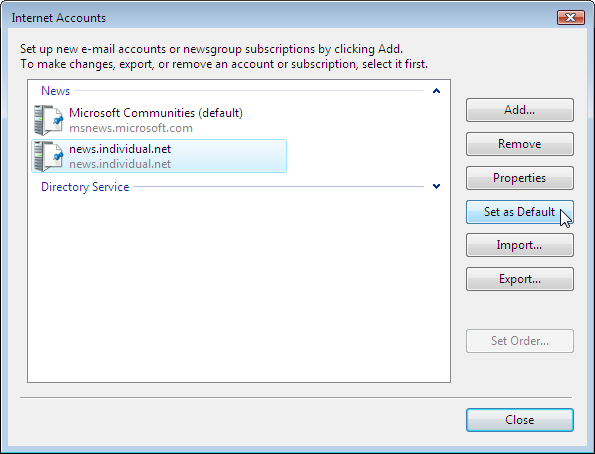The image size is (595, 454).
Task: Select the Microsoft Communities (default) account
Action: pos(156,113)
